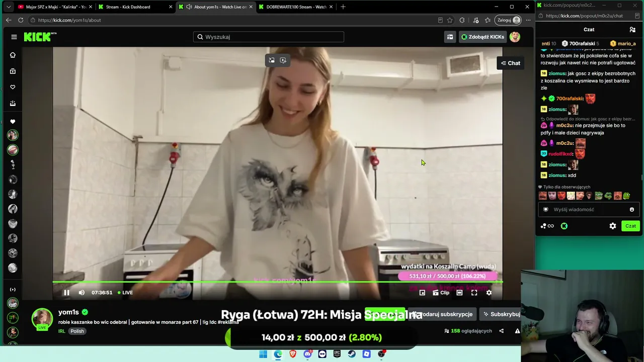644x362 pixels.
Task: Create a Clip of the stream
Action: 441,293
